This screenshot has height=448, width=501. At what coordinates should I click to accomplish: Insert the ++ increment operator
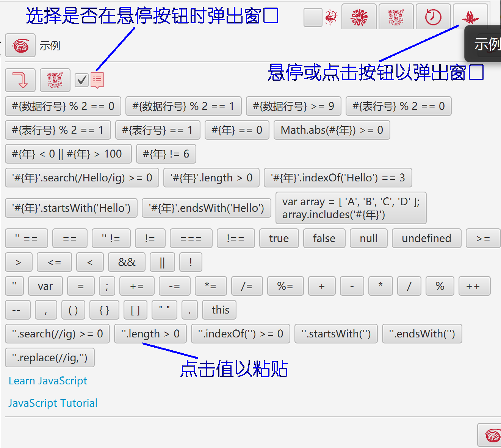(x=474, y=286)
